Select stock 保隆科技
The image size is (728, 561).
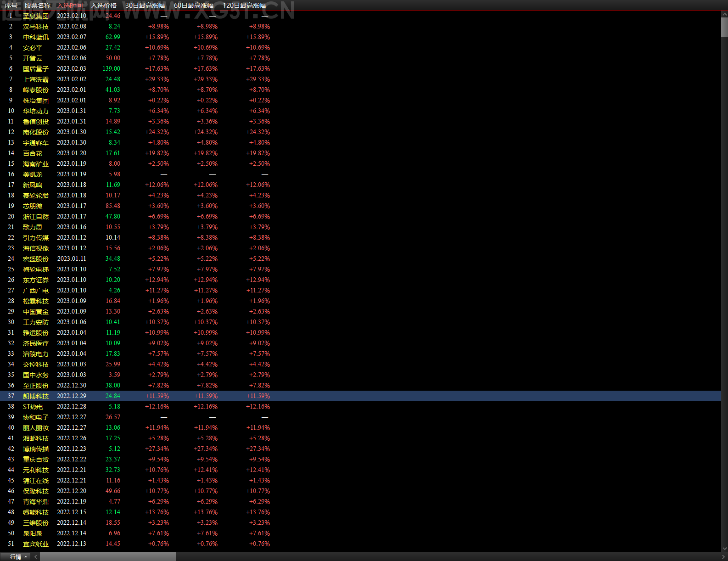point(36,491)
